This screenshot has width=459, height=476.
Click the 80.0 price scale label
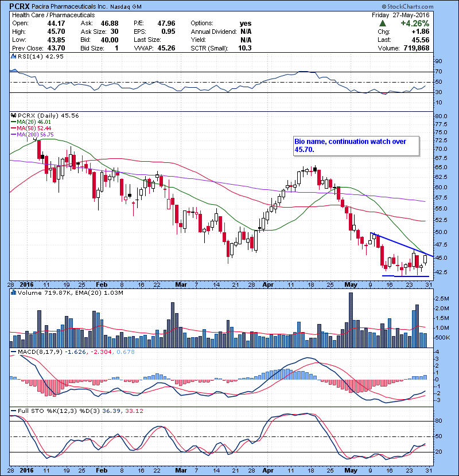coord(441,116)
